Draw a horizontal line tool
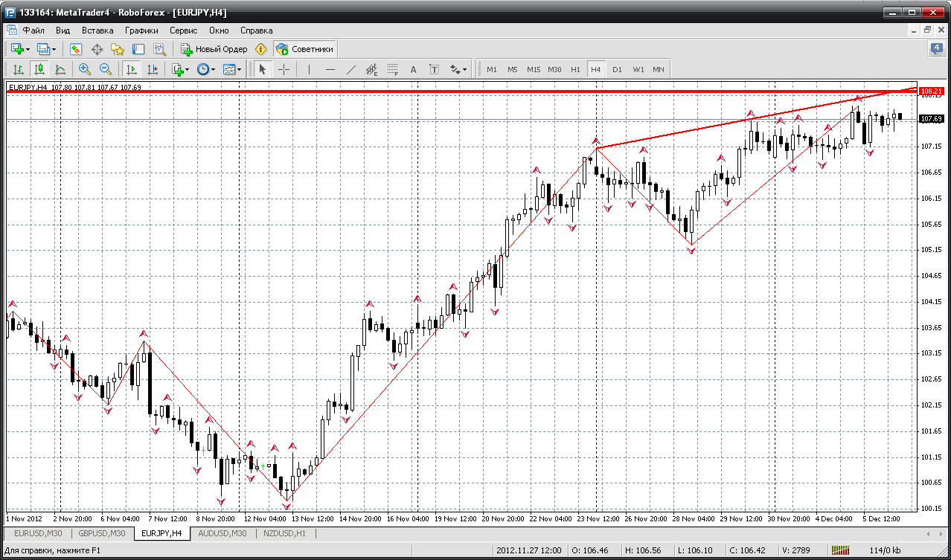This screenshot has width=951, height=560. 330,69
